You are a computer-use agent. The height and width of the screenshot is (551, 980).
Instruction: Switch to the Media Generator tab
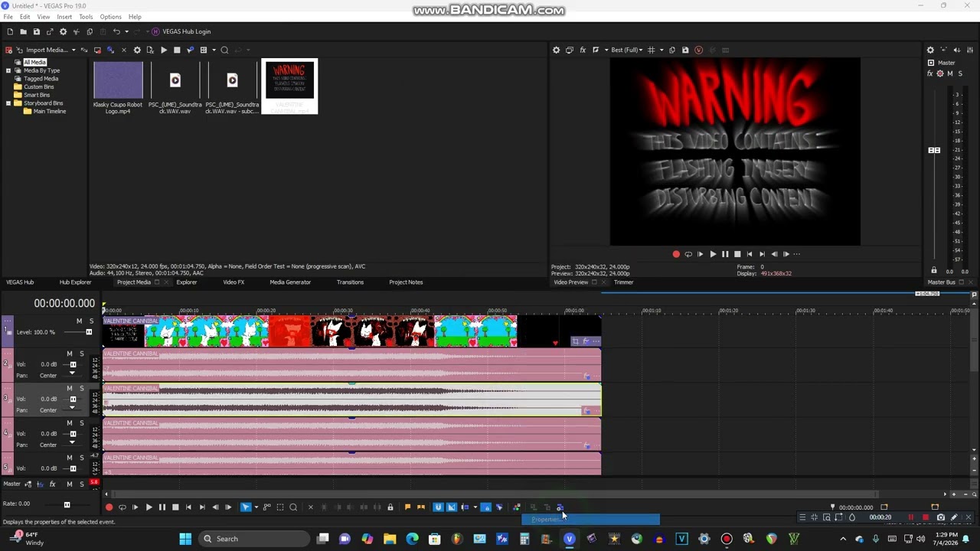pos(290,282)
